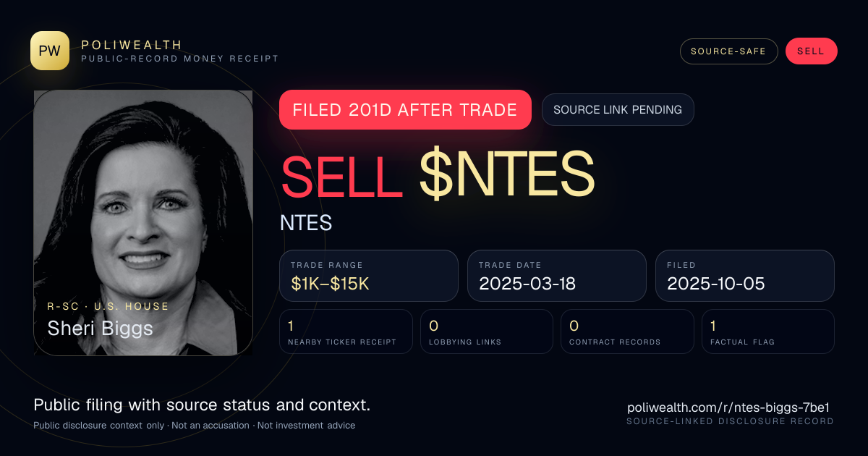Select the SOURCE-SAFE badge
868x456 pixels.
tap(728, 51)
